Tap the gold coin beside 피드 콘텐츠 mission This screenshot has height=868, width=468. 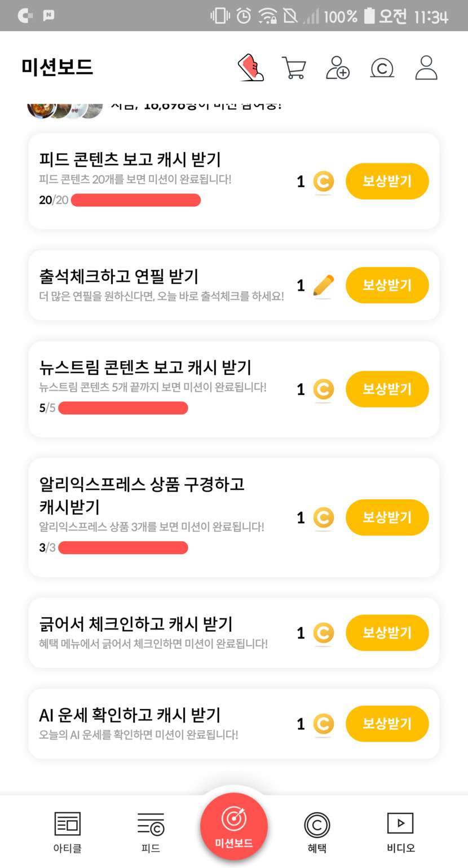coord(323,181)
